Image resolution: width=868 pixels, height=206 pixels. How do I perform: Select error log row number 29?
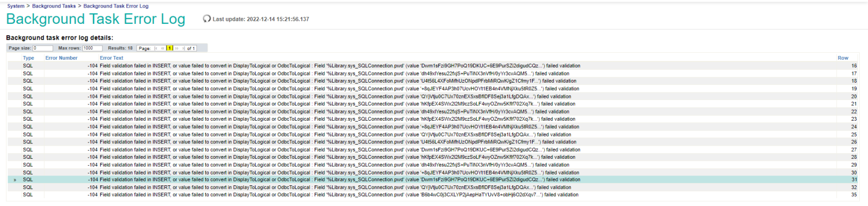(x=433, y=165)
